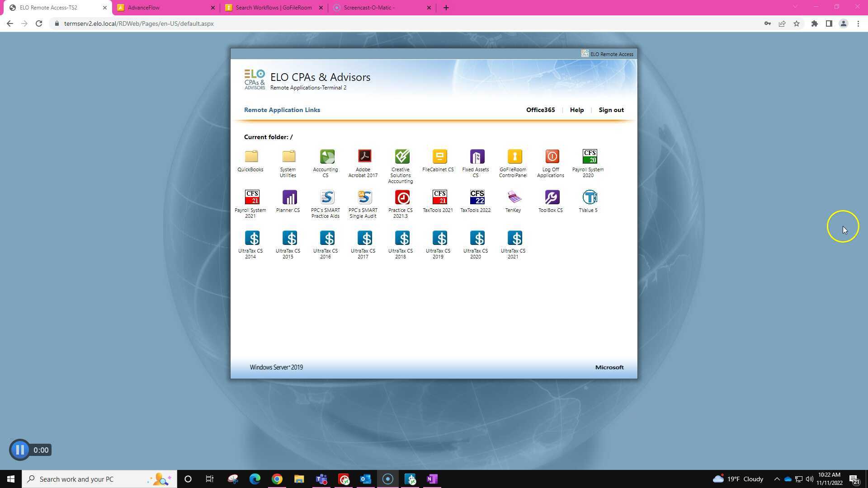Launch TenKey calculator app

click(514, 198)
